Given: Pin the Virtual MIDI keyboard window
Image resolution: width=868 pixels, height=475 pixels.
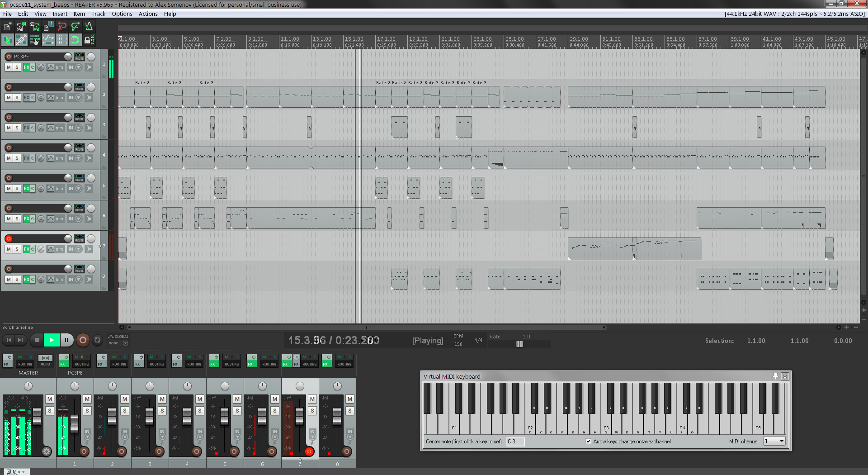Looking at the screenshot, I should click(775, 376).
